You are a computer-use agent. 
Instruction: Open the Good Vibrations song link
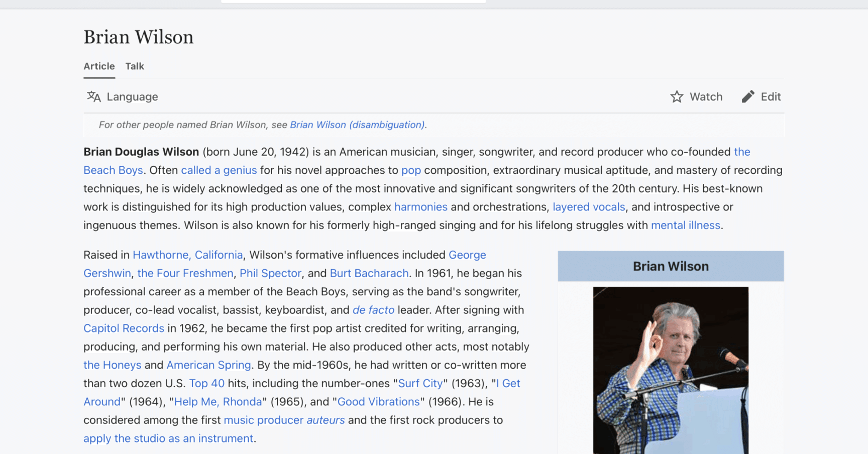[x=378, y=402]
